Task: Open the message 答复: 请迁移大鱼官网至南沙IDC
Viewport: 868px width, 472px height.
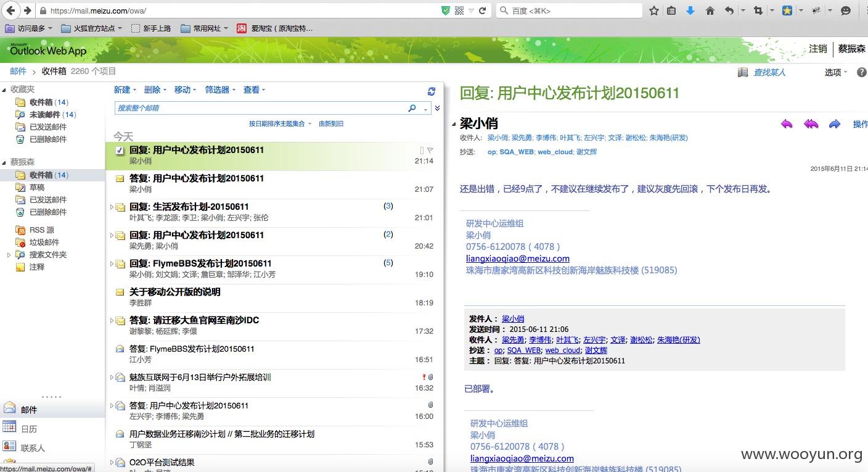Action: [x=274, y=326]
